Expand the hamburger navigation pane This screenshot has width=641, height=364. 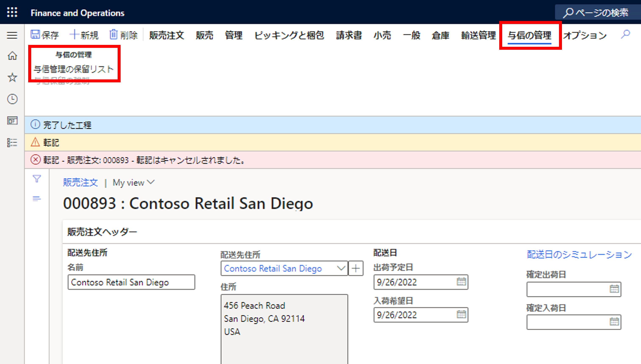(12, 35)
